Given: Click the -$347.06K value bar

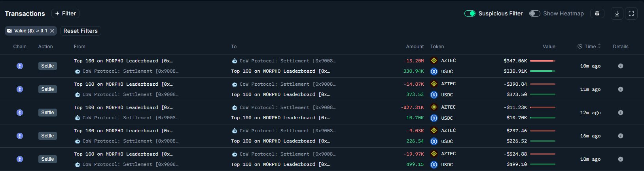Looking at the screenshot, I should click(x=542, y=61).
